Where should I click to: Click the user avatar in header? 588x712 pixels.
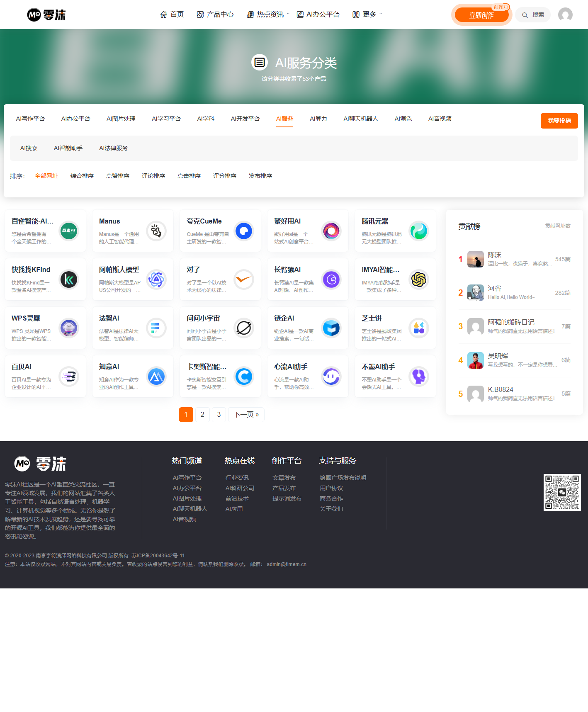(x=565, y=15)
